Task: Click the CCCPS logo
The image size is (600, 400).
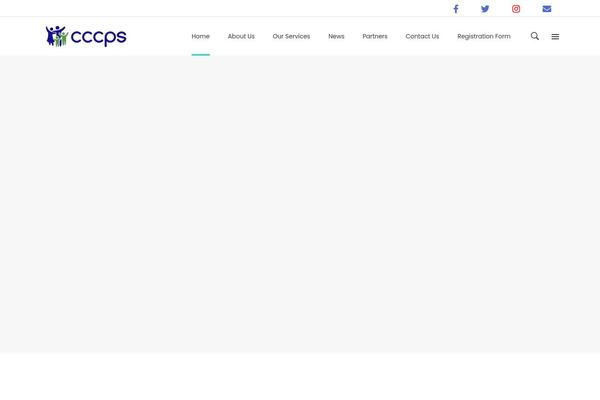Action: [x=86, y=36]
